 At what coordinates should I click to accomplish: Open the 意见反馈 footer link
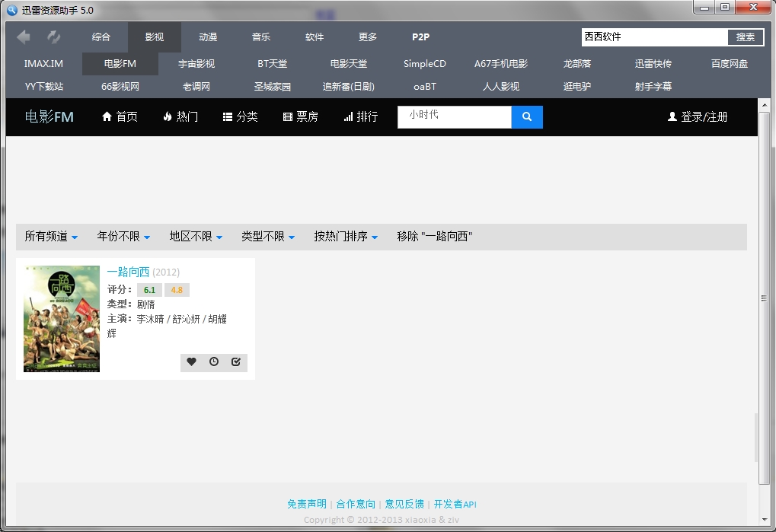click(404, 504)
